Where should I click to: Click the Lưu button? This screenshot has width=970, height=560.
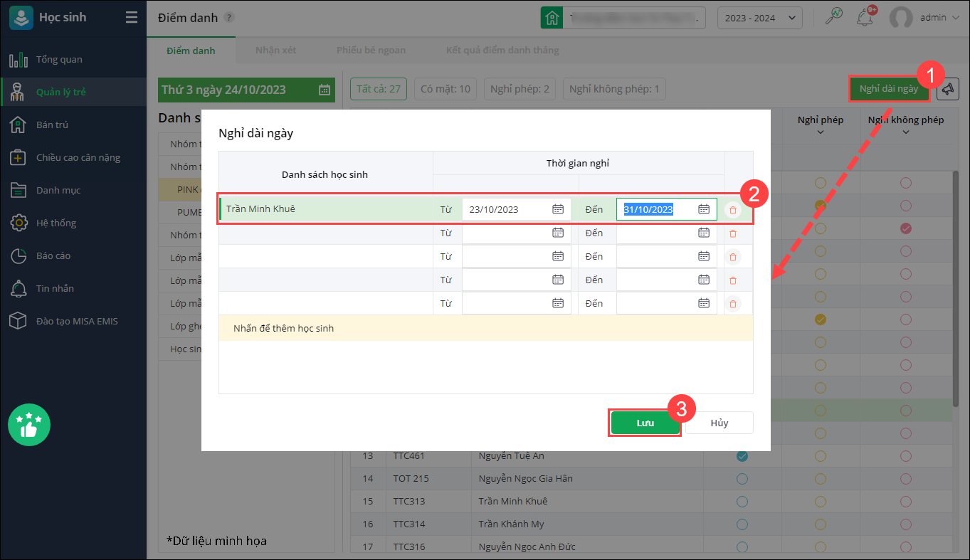(645, 423)
